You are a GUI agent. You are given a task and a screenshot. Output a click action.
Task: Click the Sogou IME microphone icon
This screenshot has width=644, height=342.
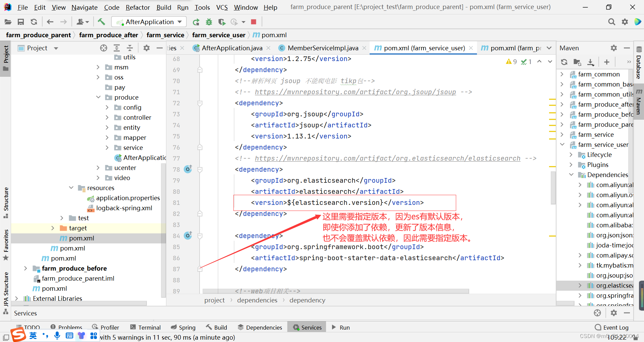57,335
